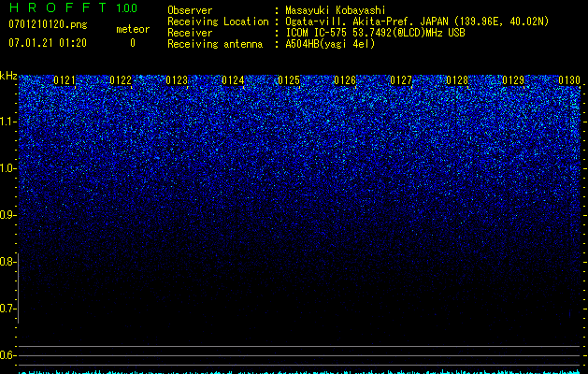The width and height of the screenshot is (588, 374).
Task: Click the 0.9 frequency axis label
Action: click(7, 215)
